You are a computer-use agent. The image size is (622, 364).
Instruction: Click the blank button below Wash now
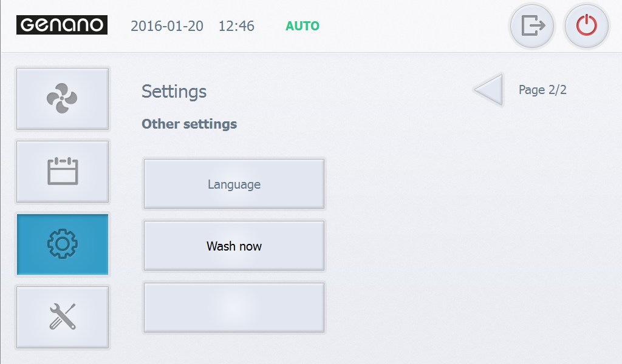click(x=234, y=308)
